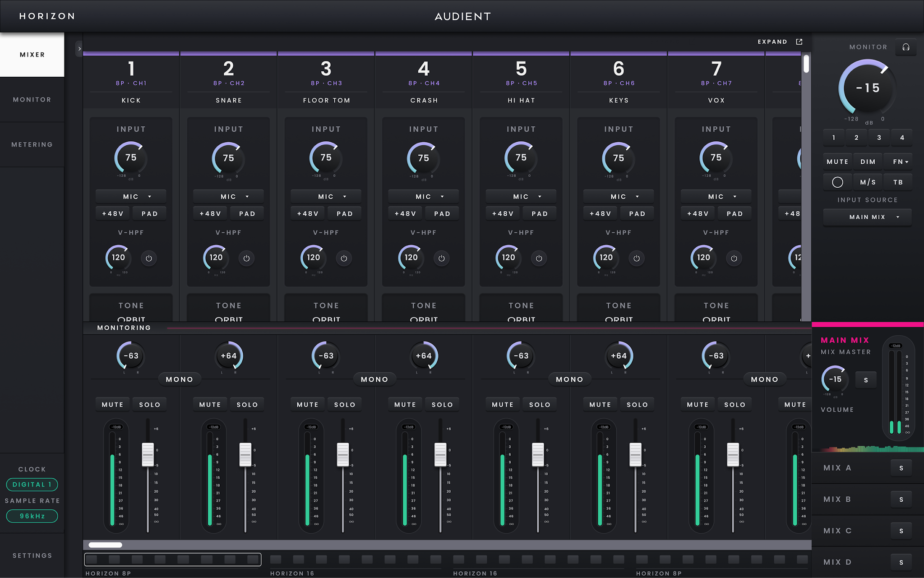Toggle the V-HPF power icon on Snare
924x578 pixels.
tap(246, 258)
